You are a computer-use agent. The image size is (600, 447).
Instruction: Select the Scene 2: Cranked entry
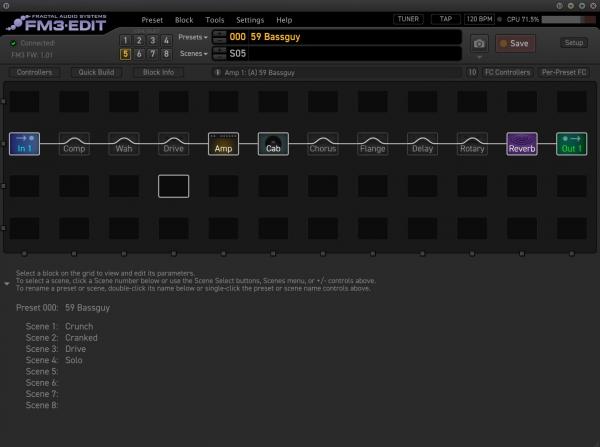(62, 338)
